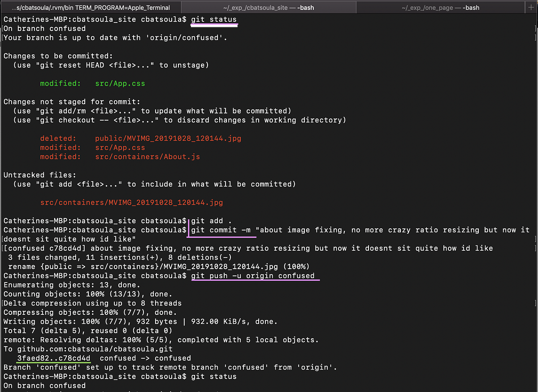Select the modified src/App.css file entry

(x=92, y=83)
